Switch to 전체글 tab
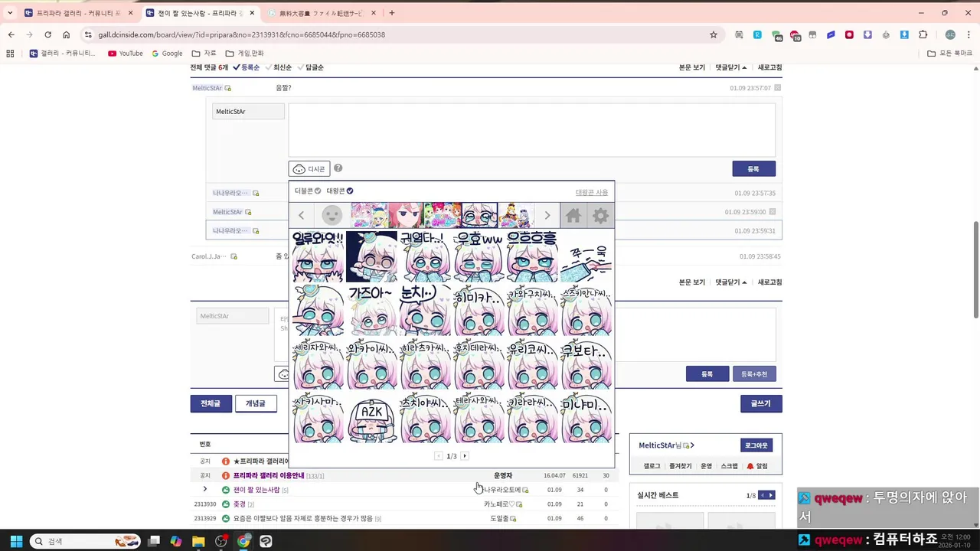The image size is (980, 551). pyautogui.click(x=211, y=403)
